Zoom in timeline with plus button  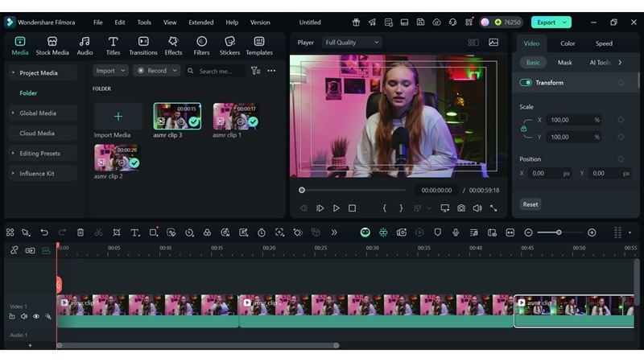click(592, 232)
